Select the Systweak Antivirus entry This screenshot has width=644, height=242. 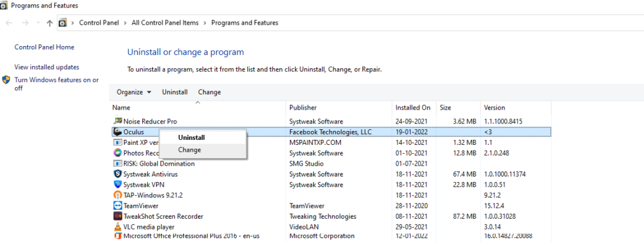pyautogui.click(x=150, y=174)
